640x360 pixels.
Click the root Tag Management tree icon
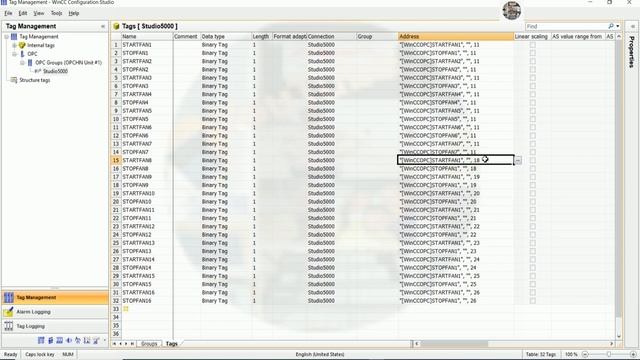coord(14,37)
